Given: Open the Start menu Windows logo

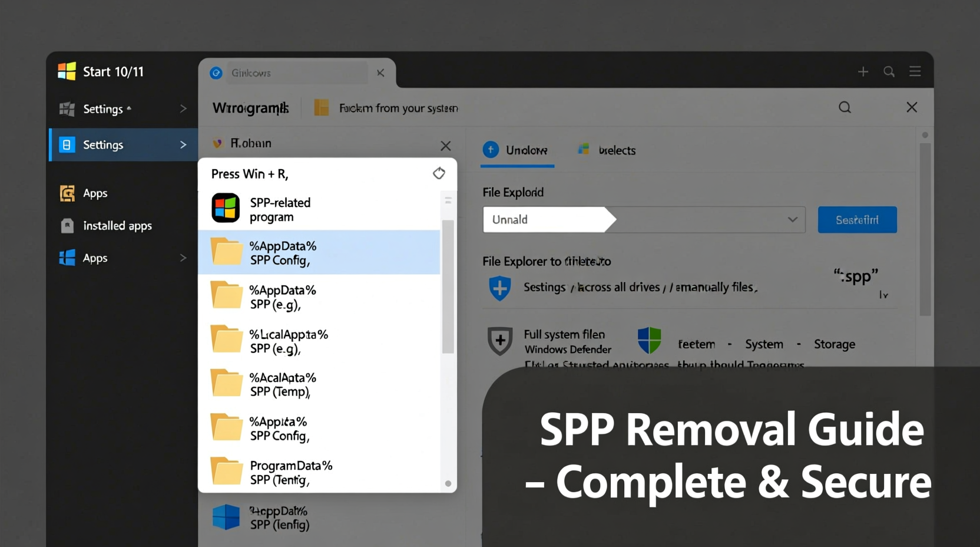Looking at the screenshot, I should pyautogui.click(x=67, y=71).
